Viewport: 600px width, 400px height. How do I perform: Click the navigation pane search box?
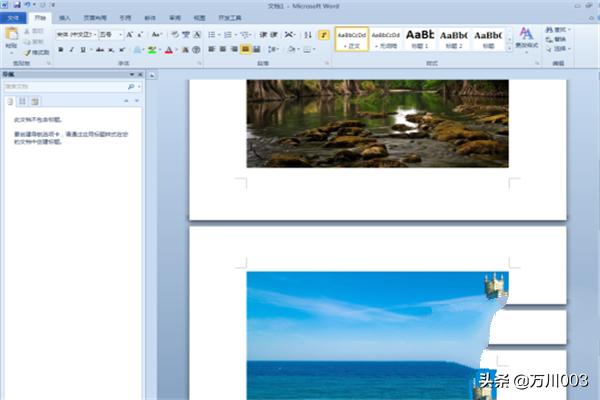[66, 87]
